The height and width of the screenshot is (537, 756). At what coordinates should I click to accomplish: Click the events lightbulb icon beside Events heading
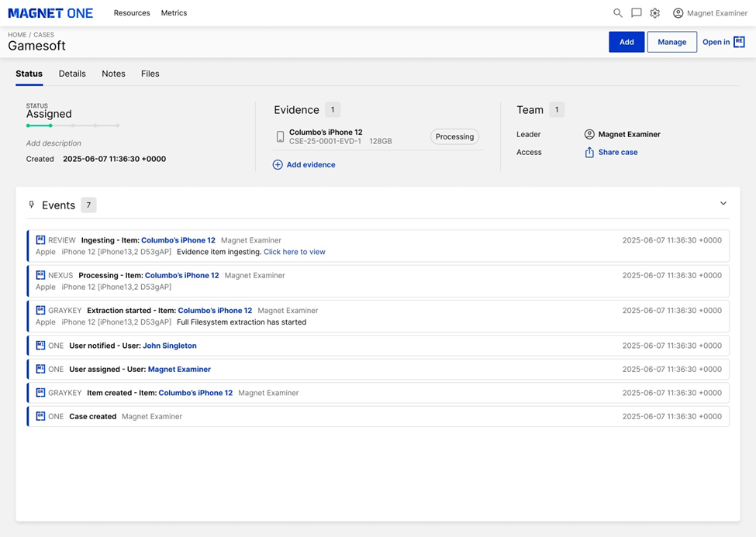(x=30, y=205)
